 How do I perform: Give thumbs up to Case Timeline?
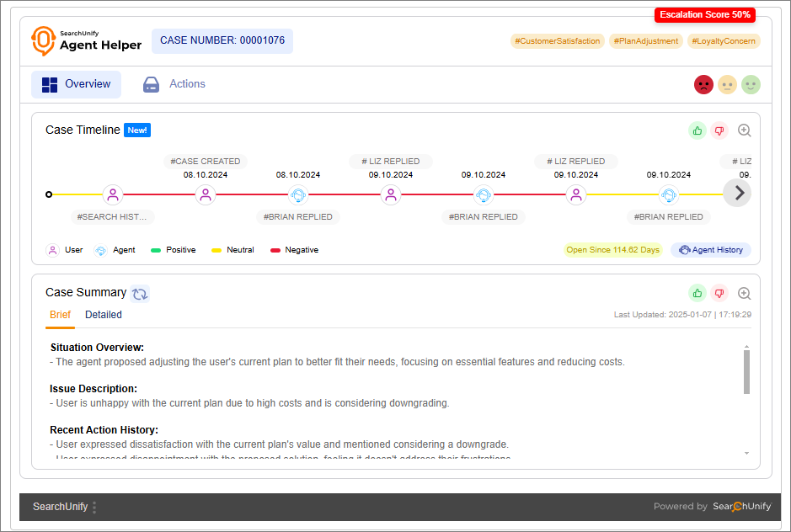697,130
